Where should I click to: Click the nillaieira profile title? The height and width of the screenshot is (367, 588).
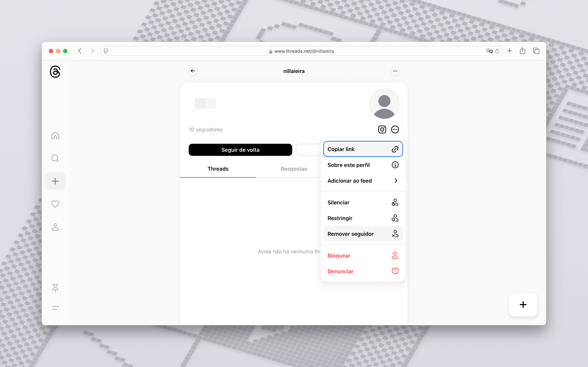pos(294,71)
